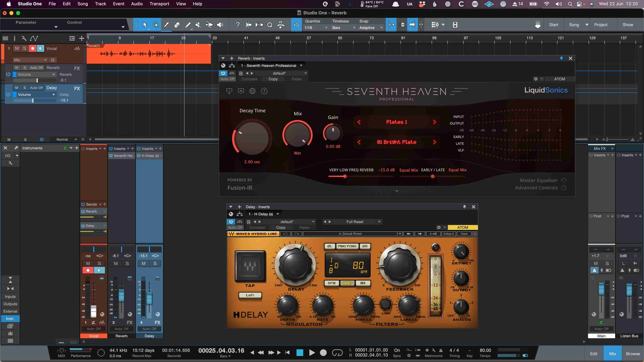This screenshot has width=644, height=362.
Task: Open the Seventh Heaven help icon
Action: point(264,91)
